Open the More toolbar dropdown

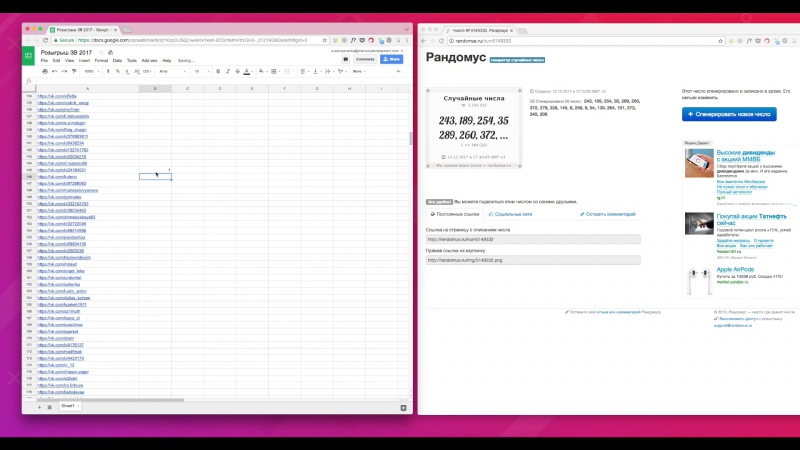359,71
